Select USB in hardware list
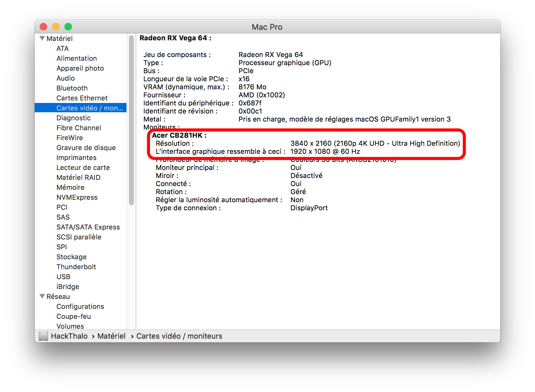This screenshot has height=392, width=535. (x=63, y=277)
